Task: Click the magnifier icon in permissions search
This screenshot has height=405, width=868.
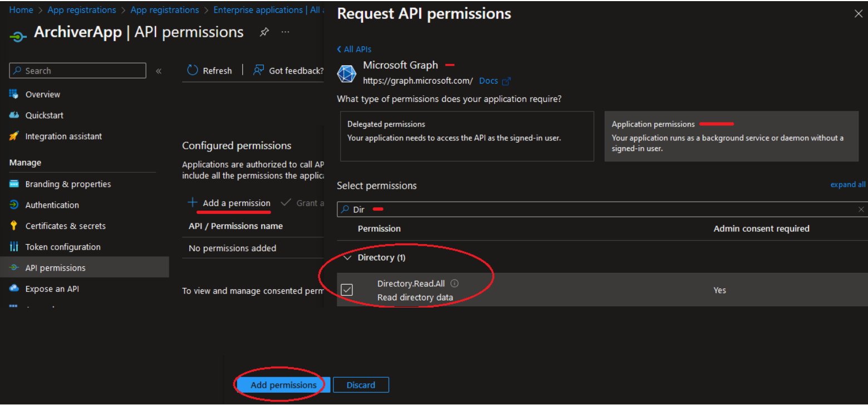Action: pos(345,209)
